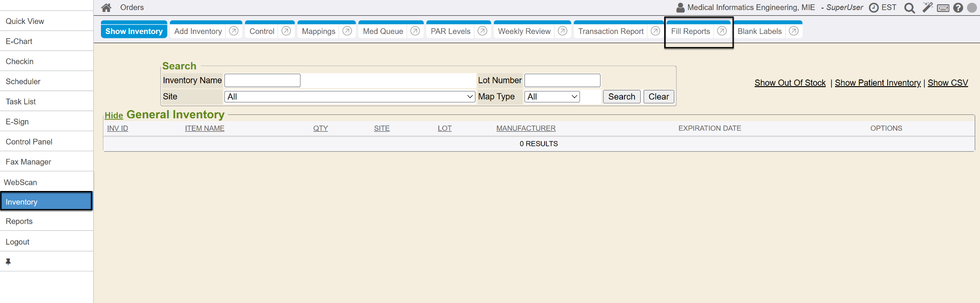Click the pushpin icon in the sidebar
Screen dimensions: 980x303
tap(8, 262)
